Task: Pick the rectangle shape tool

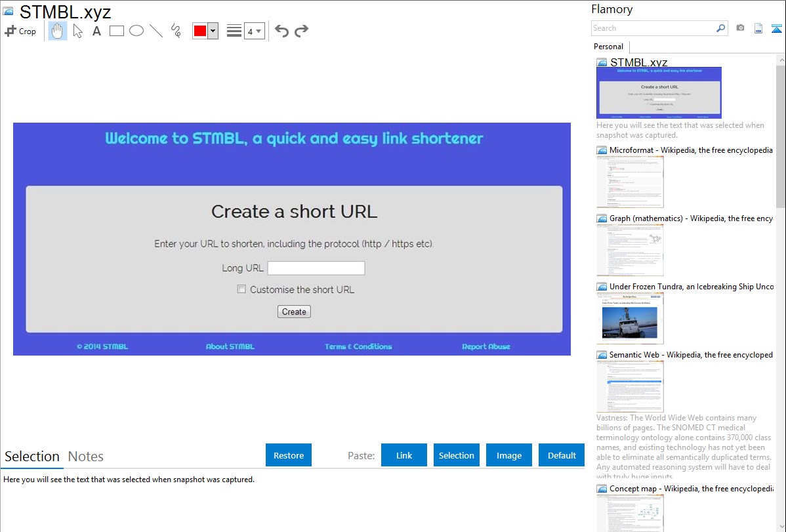Action: (x=116, y=31)
